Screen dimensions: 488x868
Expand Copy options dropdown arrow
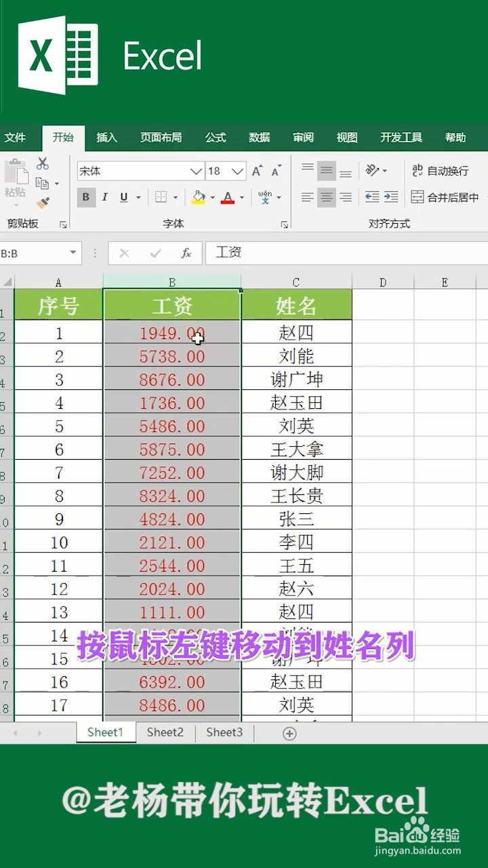[x=56, y=184]
